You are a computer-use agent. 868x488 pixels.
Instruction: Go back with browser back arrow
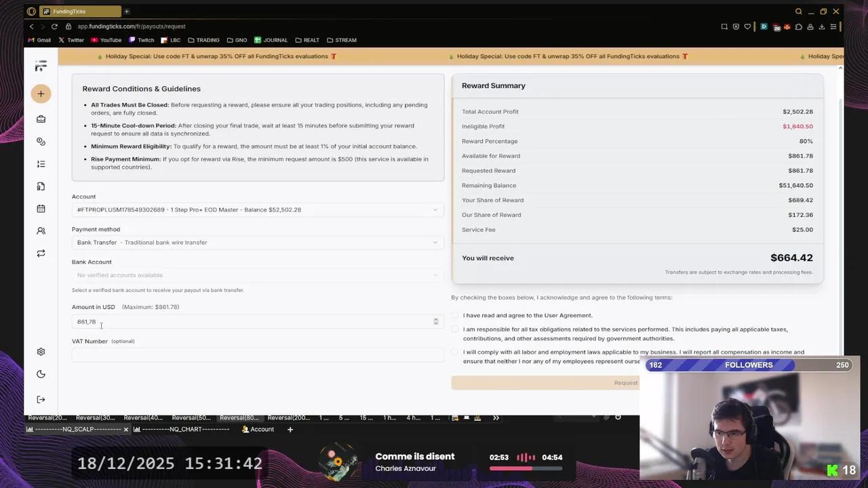[x=31, y=26]
